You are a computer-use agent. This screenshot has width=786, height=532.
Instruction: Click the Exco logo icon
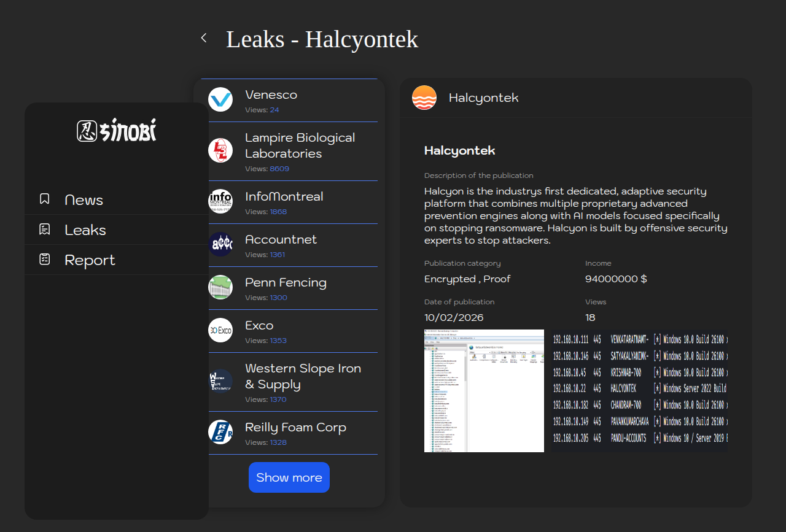(220, 330)
